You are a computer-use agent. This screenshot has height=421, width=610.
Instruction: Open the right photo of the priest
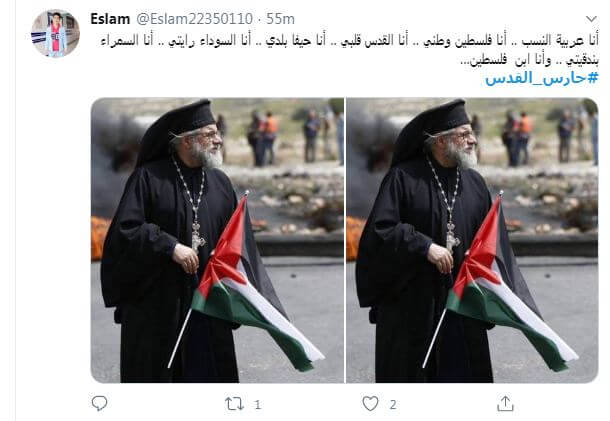coord(472,240)
